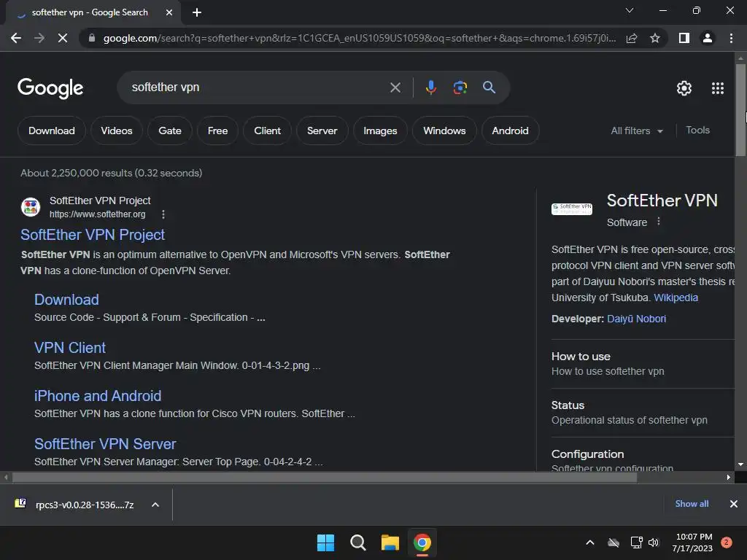
Task: Close the downloads bar
Action: pyautogui.click(x=734, y=504)
